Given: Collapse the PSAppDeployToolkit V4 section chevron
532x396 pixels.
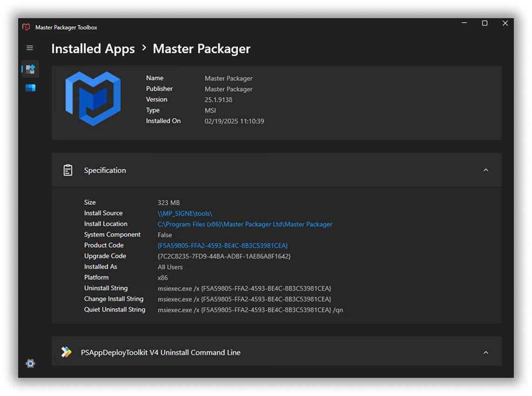Looking at the screenshot, I should click(485, 353).
